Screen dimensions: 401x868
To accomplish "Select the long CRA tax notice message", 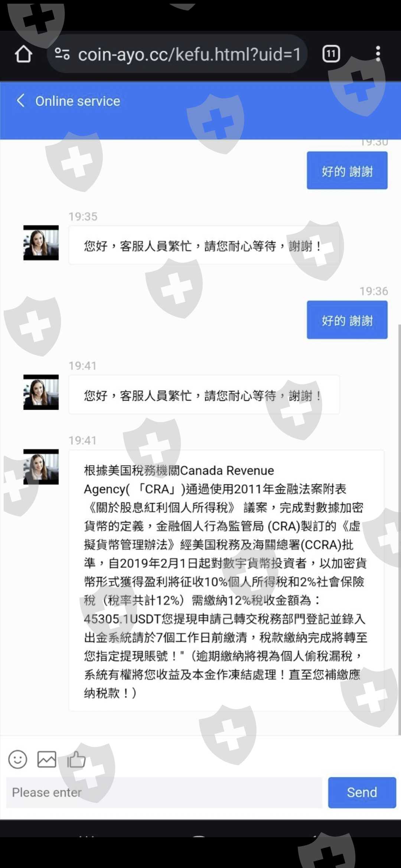I will (x=226, y=581).
